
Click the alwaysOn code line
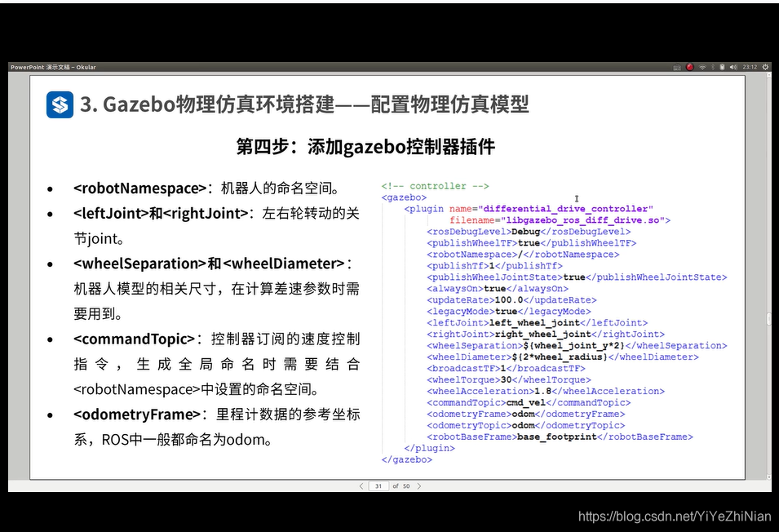click(498, 289)
